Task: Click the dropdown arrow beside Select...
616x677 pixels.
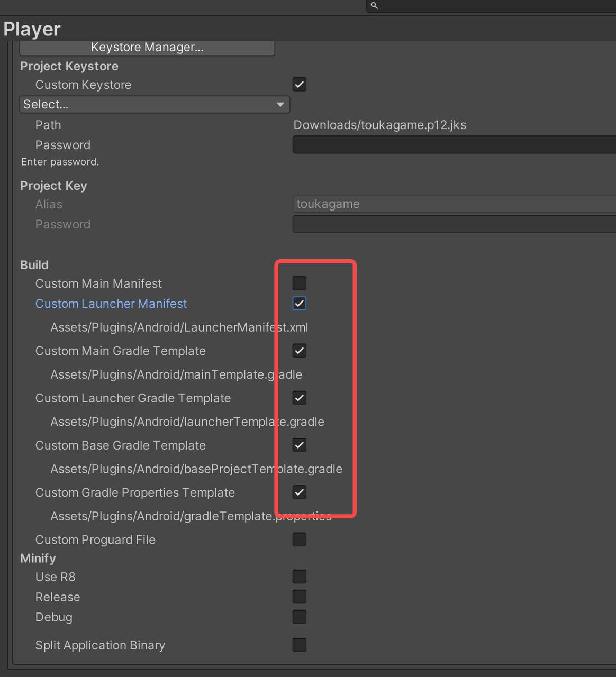Action: [280, 105]
